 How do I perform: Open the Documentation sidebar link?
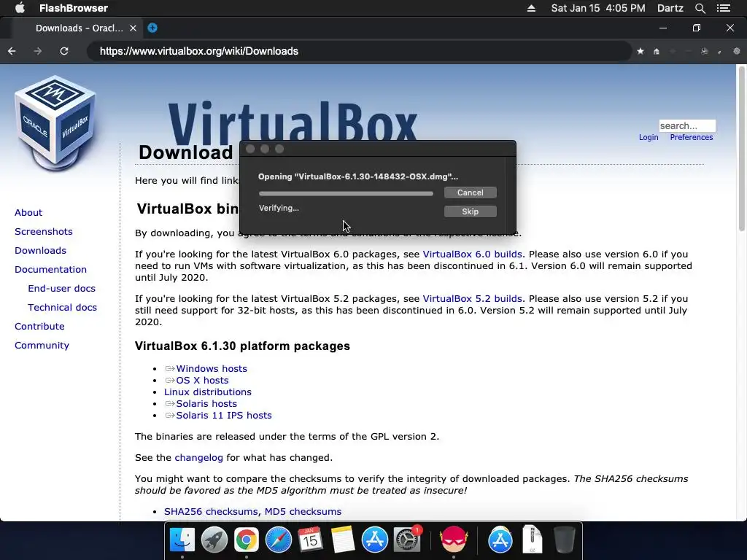50,270
